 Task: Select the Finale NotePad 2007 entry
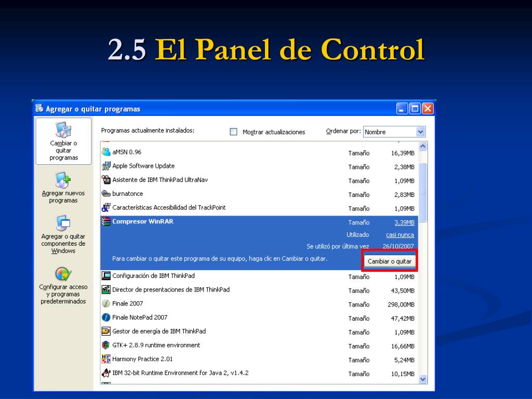[x=140, y=317]
